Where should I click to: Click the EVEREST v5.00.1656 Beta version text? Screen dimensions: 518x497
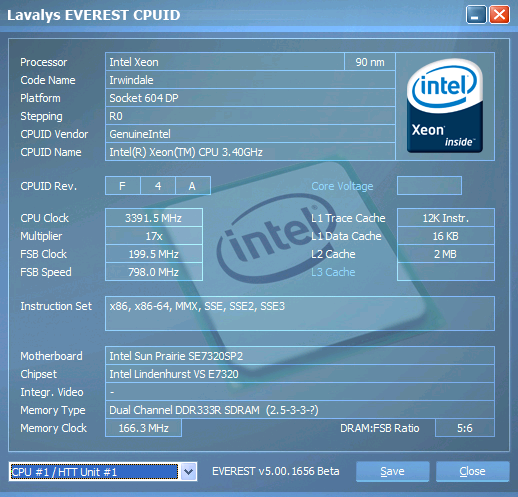pos(276,471)
